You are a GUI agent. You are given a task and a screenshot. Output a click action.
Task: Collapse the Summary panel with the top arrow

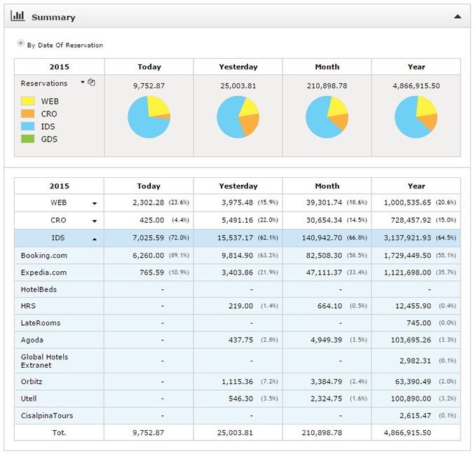click(457, 16)
